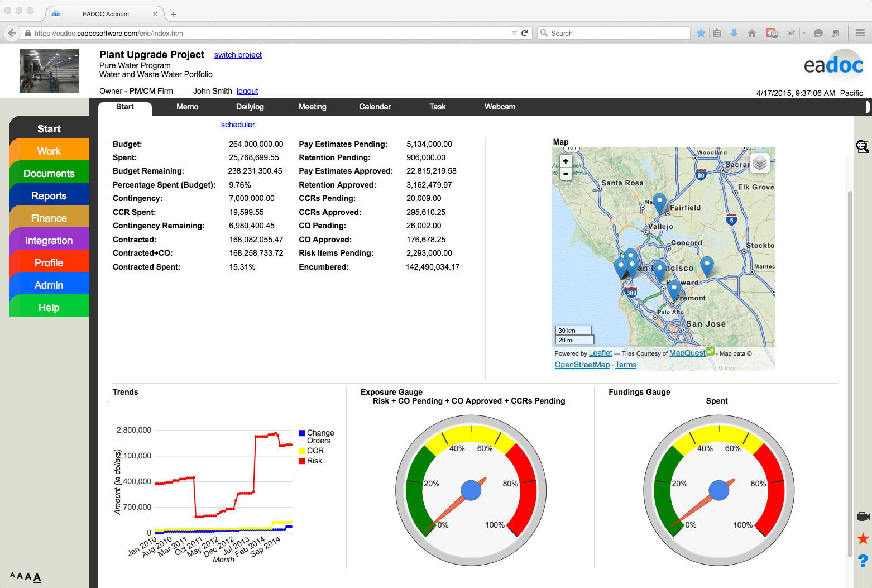Select the largest underlined A font size

click(37, 577)
